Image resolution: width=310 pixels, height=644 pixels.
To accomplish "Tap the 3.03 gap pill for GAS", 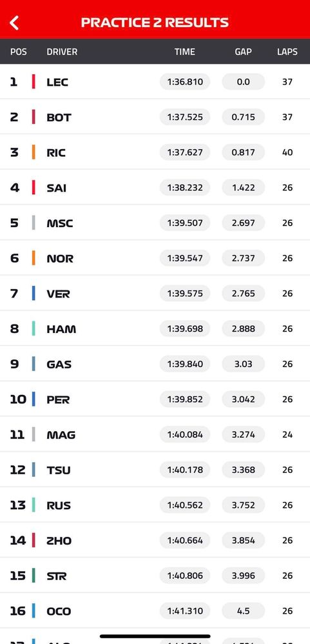I will (x=243, y=364).
